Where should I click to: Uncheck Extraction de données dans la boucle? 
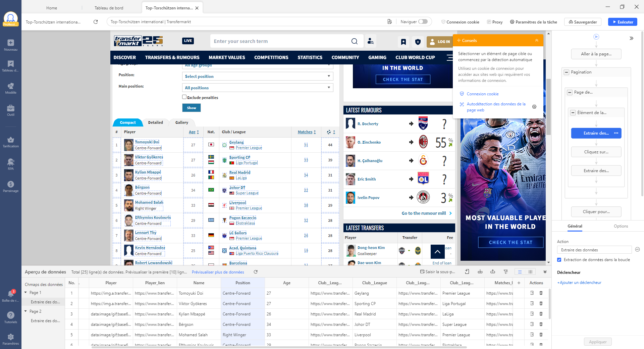(x=559, y=260)
